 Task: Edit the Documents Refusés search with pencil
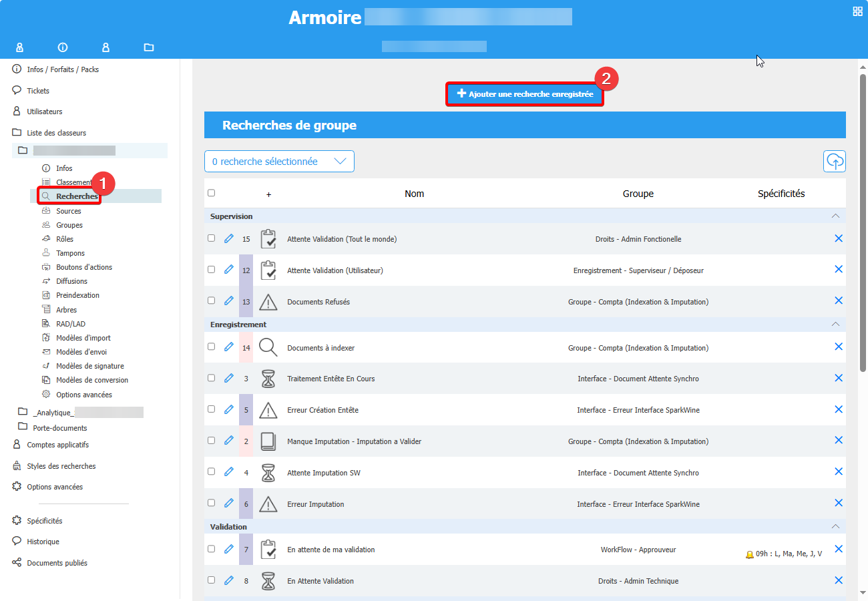[x=229, y=301]
